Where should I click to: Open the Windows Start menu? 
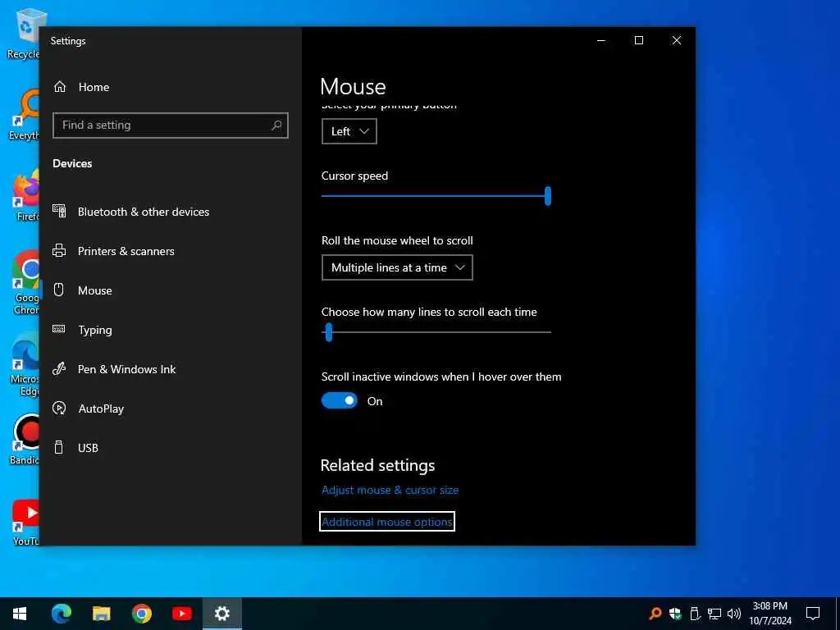(20, 614)
